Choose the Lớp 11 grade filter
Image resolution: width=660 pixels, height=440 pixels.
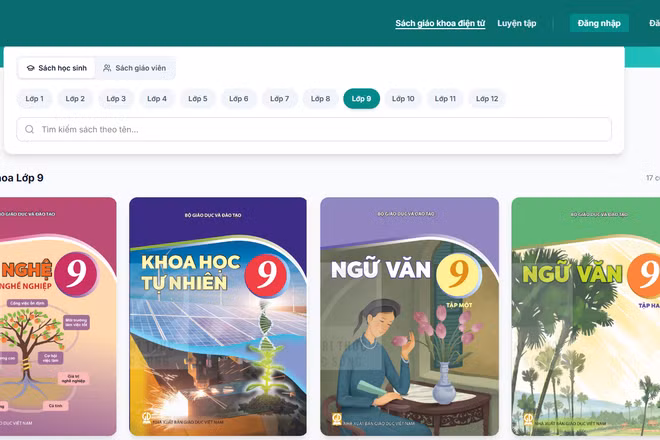[x=445, y=99]
